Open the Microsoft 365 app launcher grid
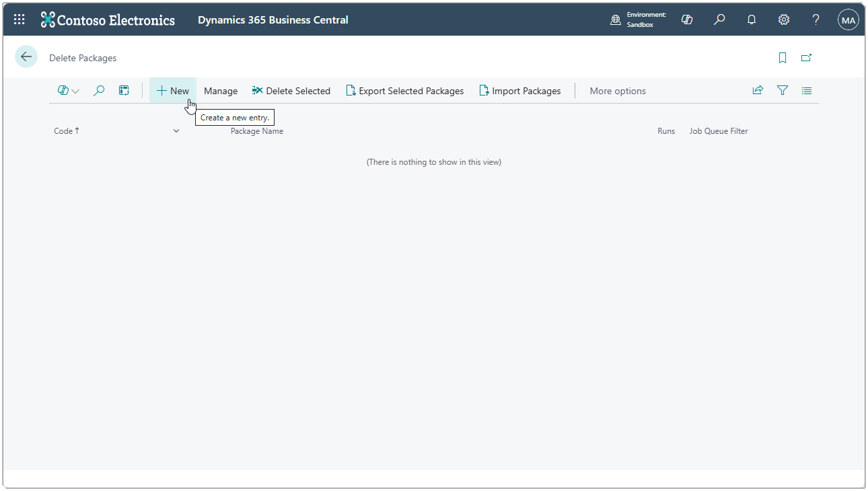This screenshot has height=491, width=868. pos(18,19)
